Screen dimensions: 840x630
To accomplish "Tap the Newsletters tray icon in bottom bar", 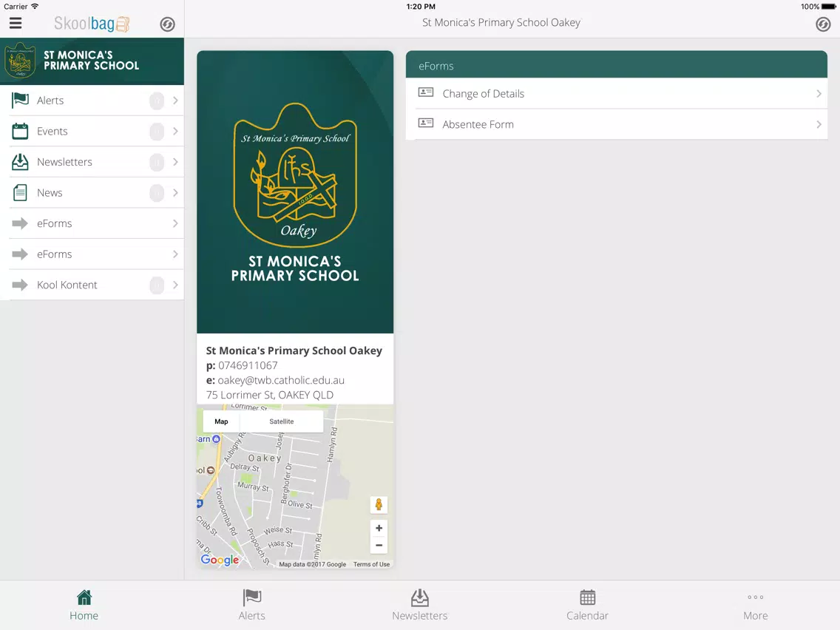I will [420, 597].
